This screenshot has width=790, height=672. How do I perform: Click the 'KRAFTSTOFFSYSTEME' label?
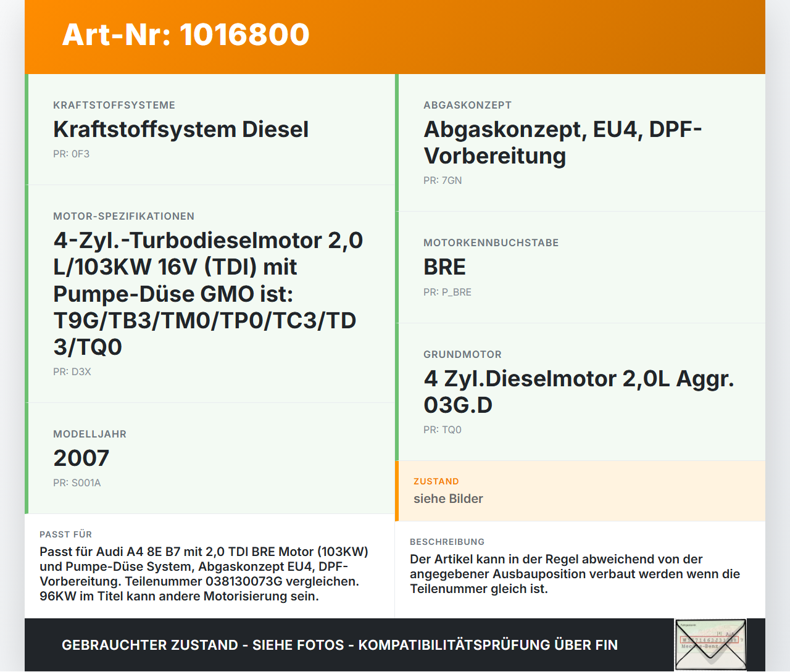coord(114,106)
